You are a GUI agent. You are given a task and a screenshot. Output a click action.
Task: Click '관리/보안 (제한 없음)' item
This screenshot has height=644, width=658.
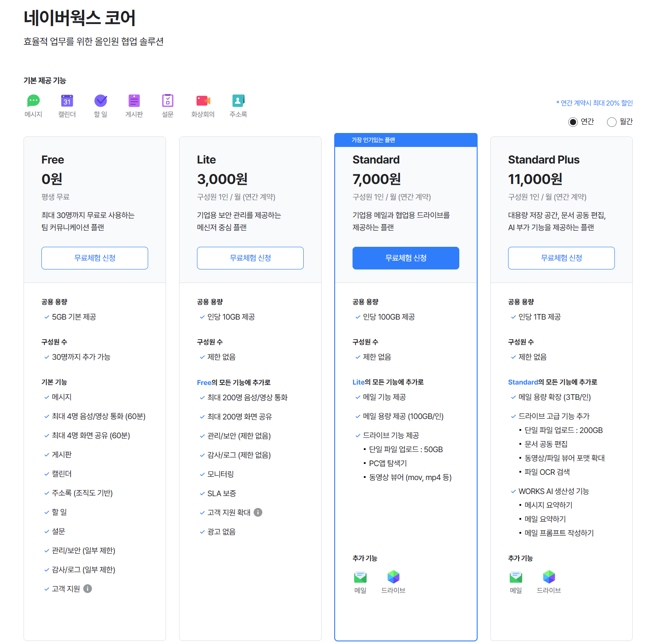pyautogui.click(x=239, y=436)
